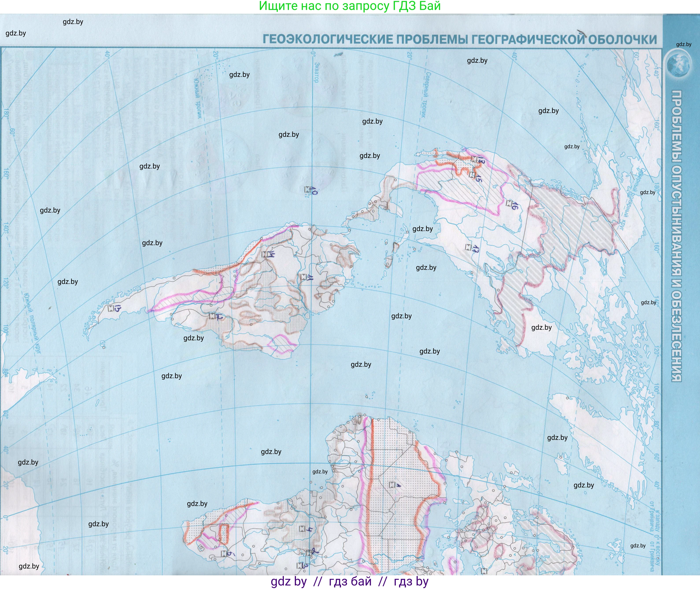Viewport: 700px width, 589px height.
Task: Select the marker numbered 16
Action: point(509,203)
